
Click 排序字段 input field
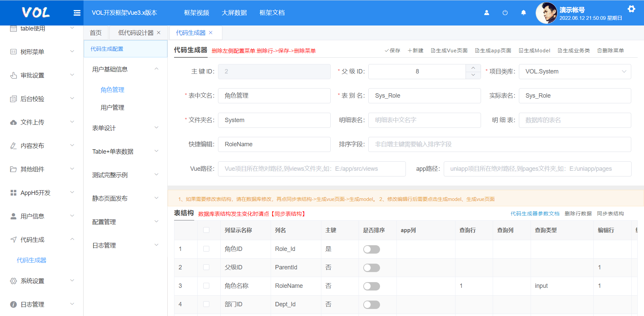click(500, 144)
